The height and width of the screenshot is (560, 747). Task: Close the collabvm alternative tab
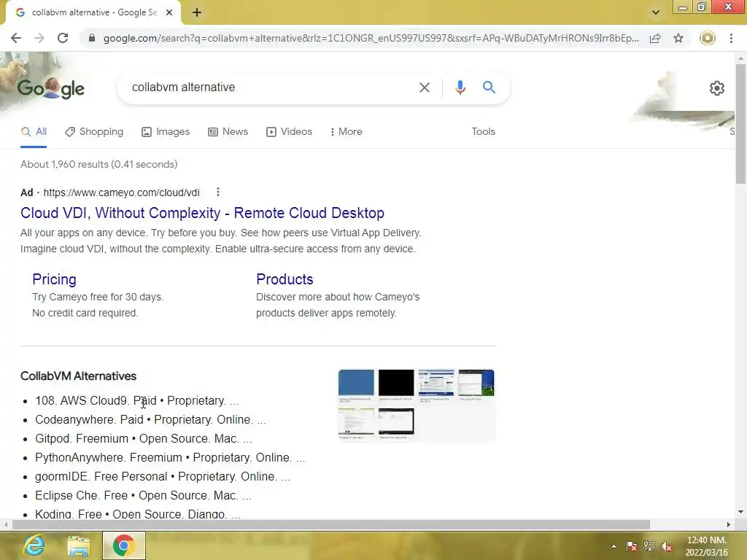tap(169, 12)
